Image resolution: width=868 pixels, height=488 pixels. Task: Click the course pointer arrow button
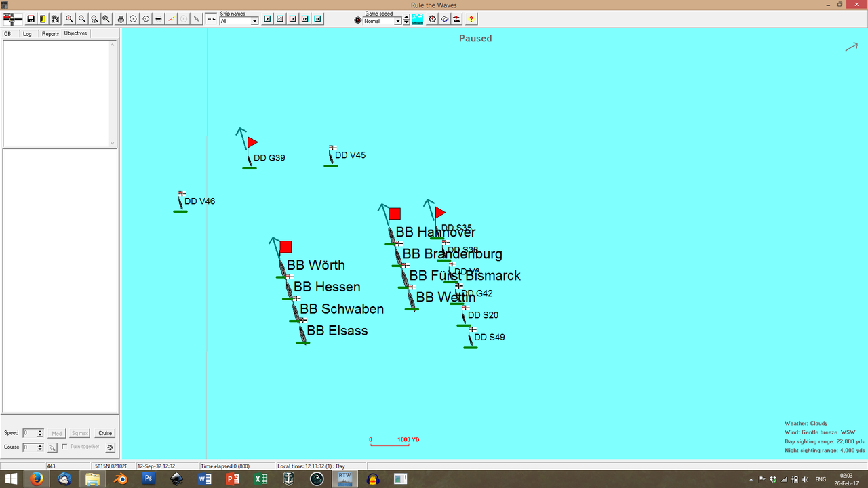[x=52, y=447]
